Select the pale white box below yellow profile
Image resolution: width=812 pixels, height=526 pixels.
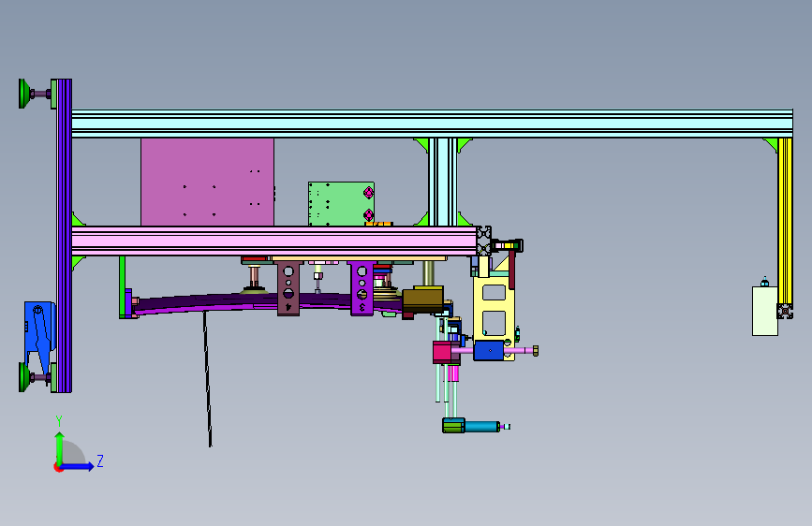point(765,311)
